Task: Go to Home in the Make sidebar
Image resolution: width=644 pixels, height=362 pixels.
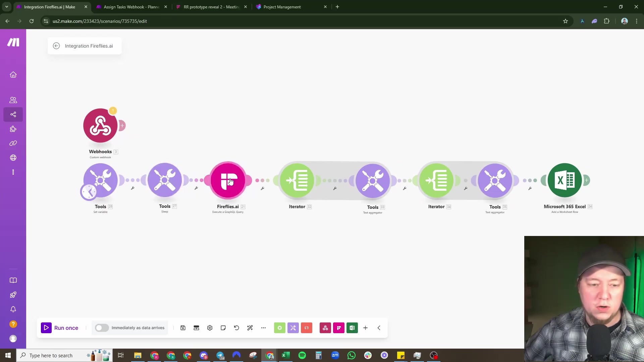Action: pyautogui.click(x=13, y=75)
